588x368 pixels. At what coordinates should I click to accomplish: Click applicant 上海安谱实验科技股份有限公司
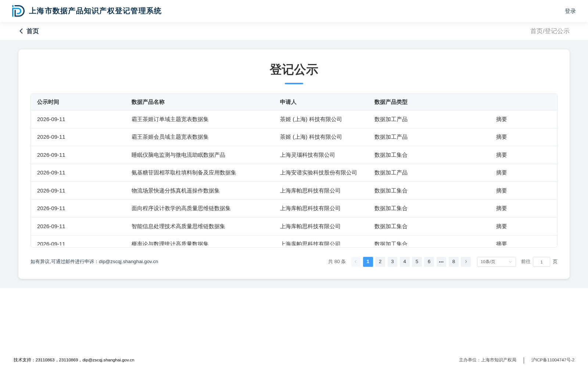319,173
